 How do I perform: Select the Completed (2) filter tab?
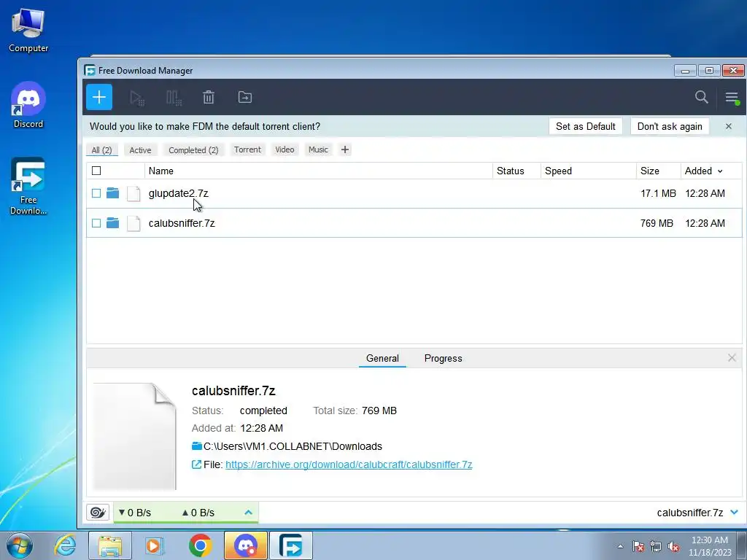pyautogui.click(x=193, y=150)
